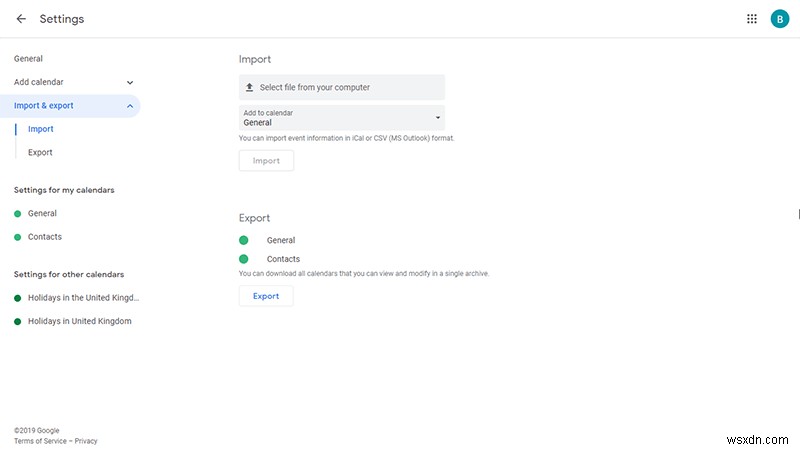
Task: Click the upload icon in the file selector
Action: [250, 88]
